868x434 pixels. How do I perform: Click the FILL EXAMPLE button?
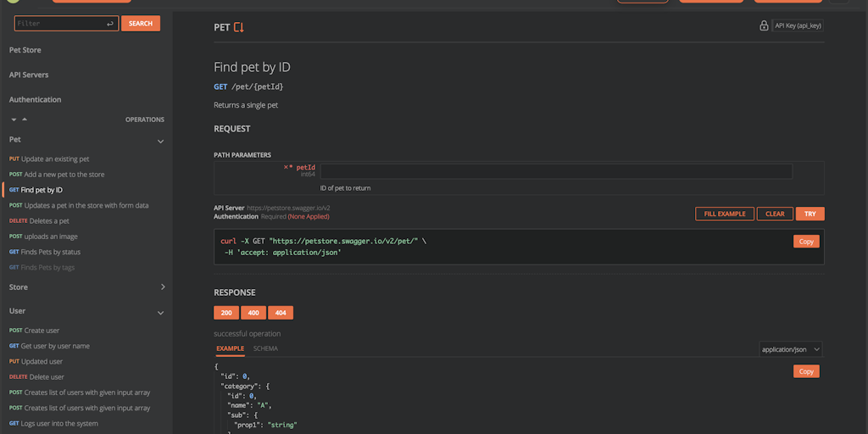pos(725,214)
